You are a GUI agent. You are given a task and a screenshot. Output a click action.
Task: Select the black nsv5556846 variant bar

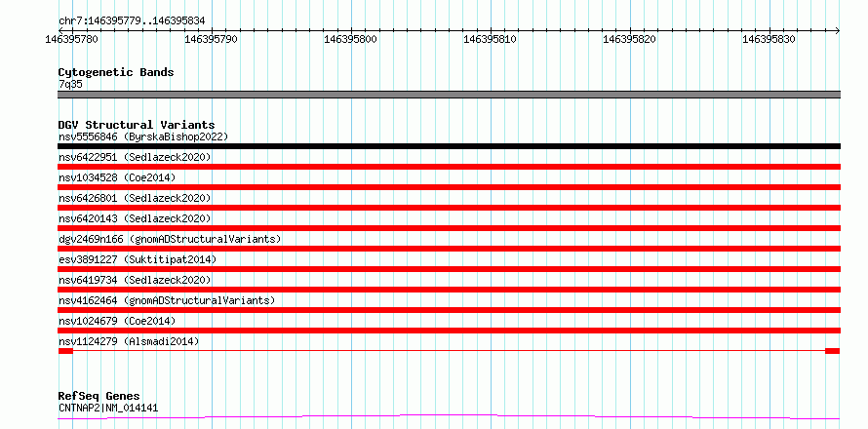click(449, 146)
